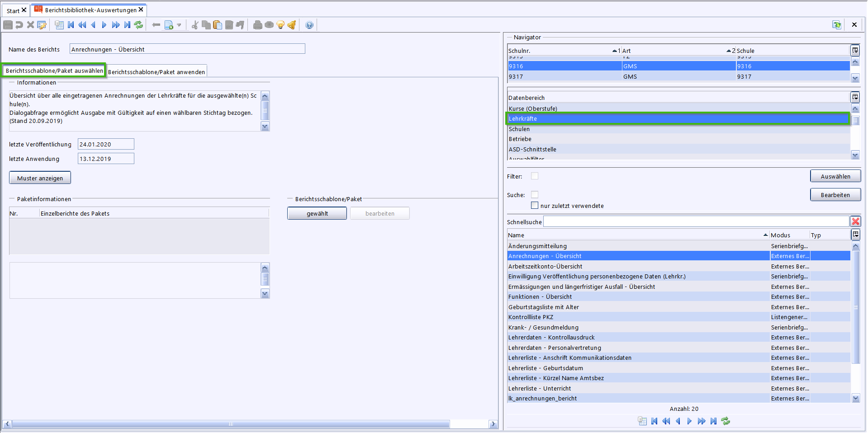Click the grey X delete icon in top toolbar
Image resolution: width=868 pixels, height=433 pixels.
click(x=30, y=25)
